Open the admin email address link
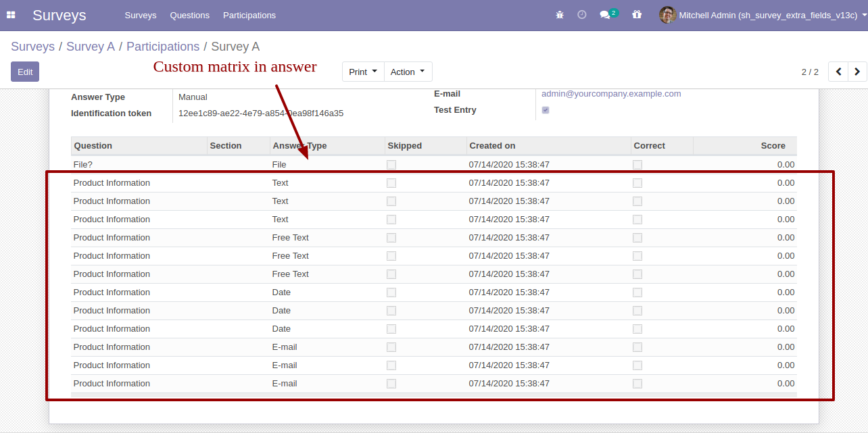The width and height of the screenshot is (868, 433). (611, 94)
